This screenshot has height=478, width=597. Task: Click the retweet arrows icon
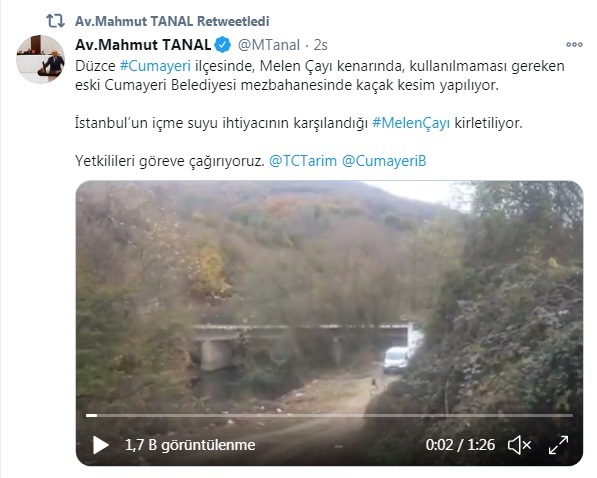tap(55, 21)
